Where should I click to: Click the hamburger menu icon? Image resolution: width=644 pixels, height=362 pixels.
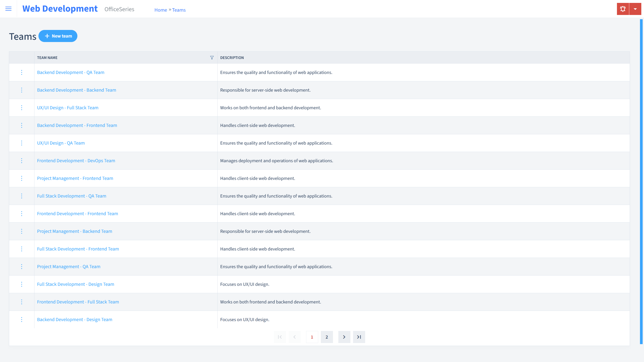click(x=8, y=9)
